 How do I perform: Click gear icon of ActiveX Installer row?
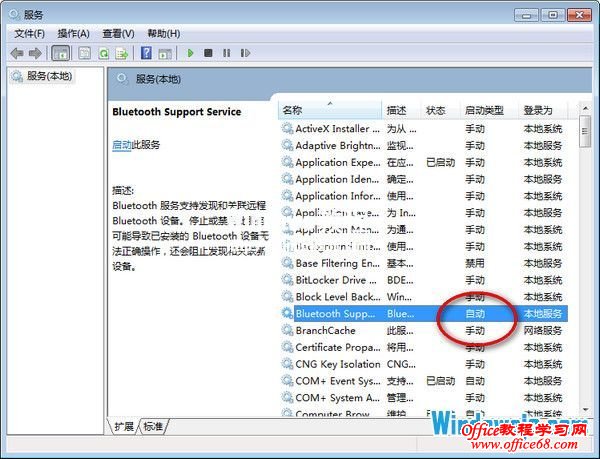coord(287,128)
